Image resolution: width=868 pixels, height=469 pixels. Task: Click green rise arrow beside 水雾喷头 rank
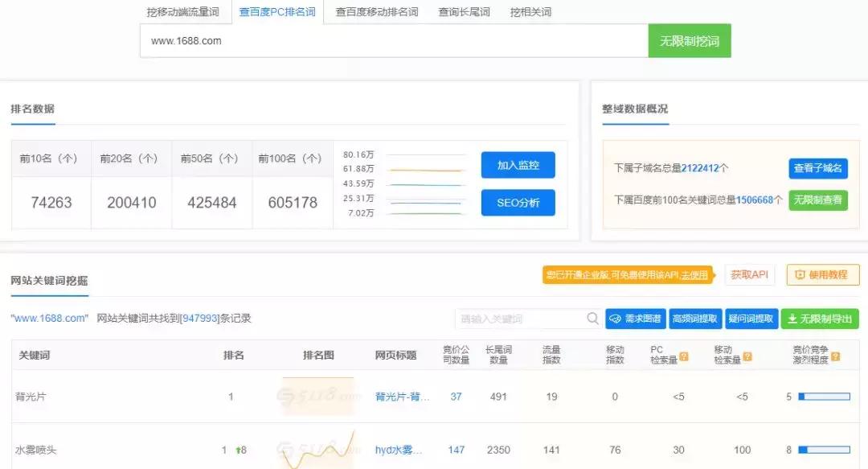click(x=240, y=450)
